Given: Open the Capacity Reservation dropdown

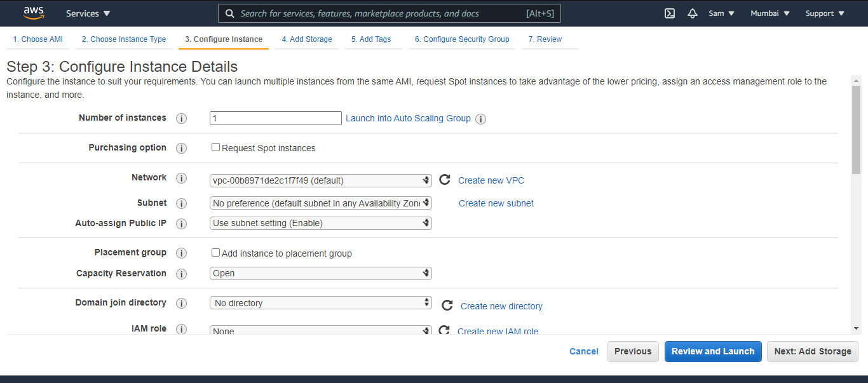Looking at the screenshot, I should (320, 272).
